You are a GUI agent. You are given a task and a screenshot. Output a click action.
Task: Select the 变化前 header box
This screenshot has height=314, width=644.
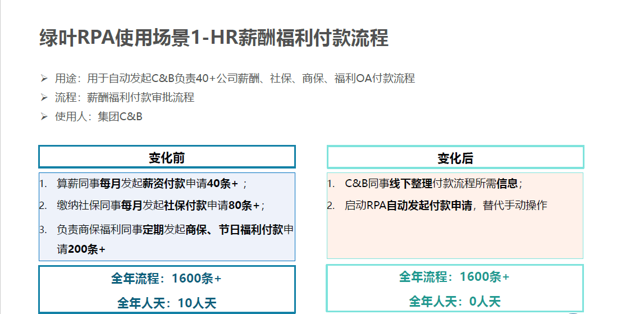coord(167,157)
